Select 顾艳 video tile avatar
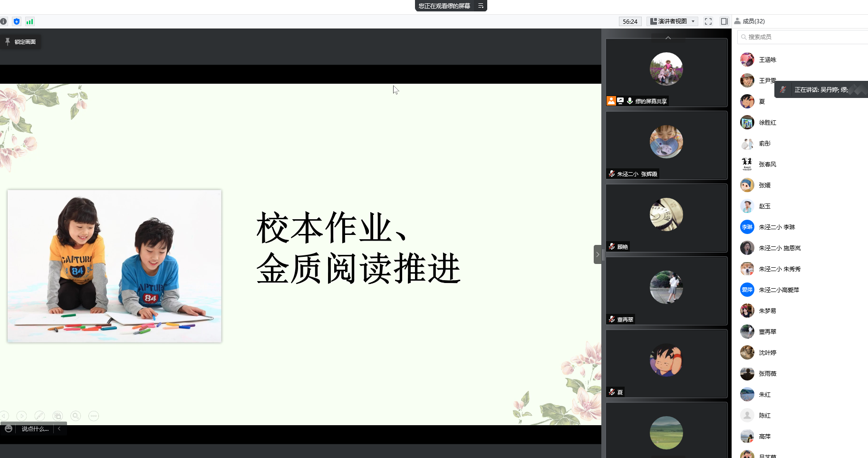 (666, 214)
